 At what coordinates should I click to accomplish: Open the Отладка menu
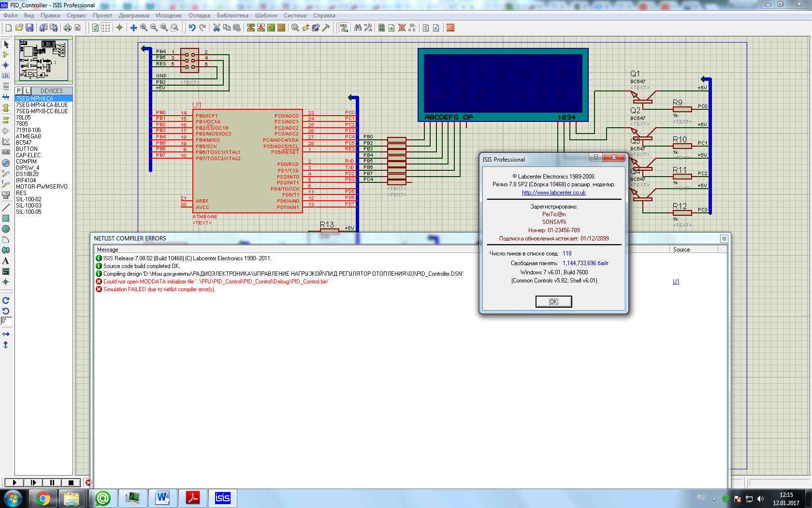tap(199, 15)
